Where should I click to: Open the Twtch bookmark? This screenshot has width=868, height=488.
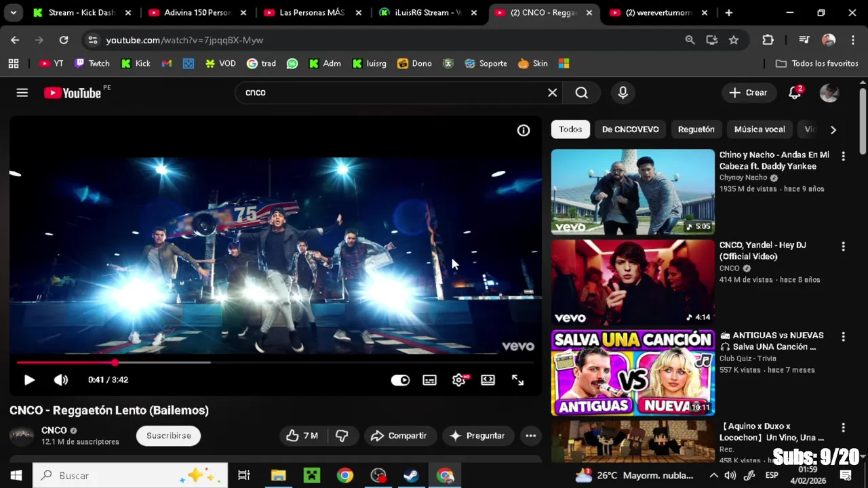click(92, 63)
